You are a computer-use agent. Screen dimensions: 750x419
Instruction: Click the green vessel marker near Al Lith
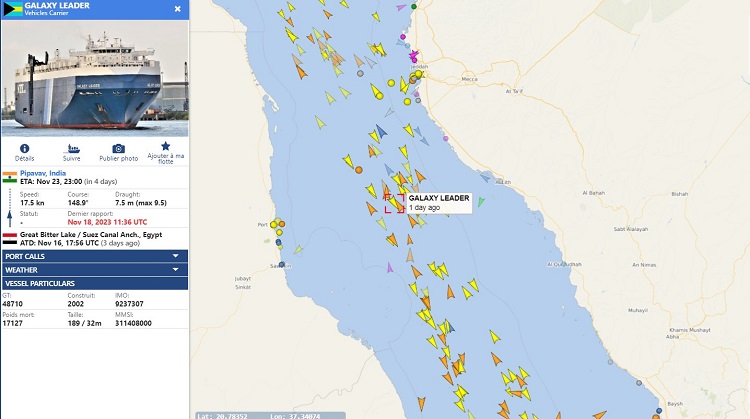point(481,202)
